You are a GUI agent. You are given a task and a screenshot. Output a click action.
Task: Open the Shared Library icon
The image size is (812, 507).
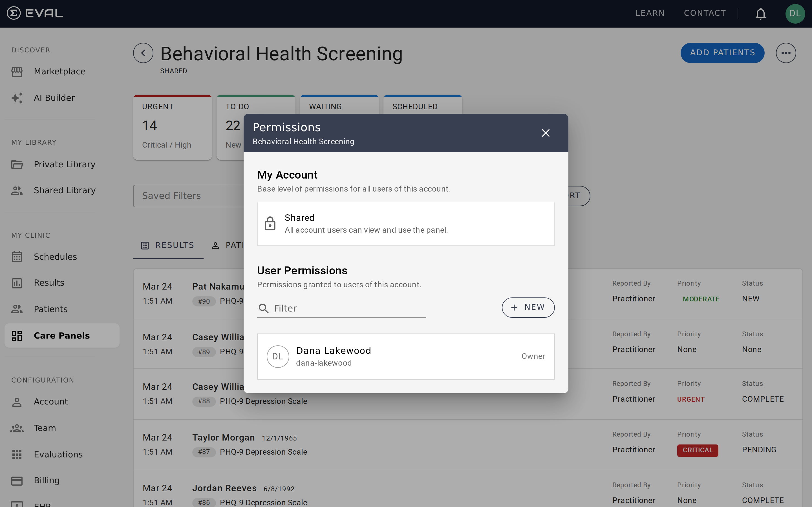point(17,190)
